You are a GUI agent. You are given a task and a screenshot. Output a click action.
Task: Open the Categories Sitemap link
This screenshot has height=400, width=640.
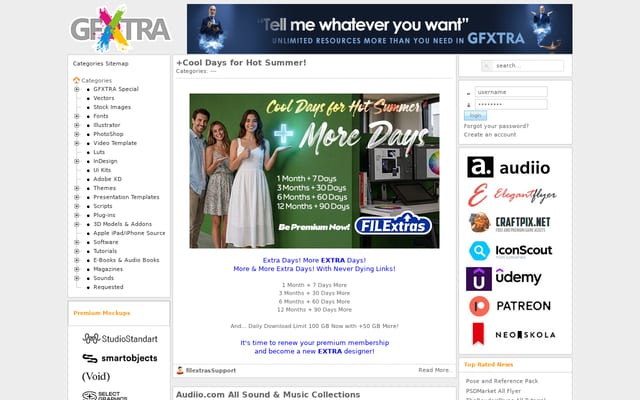coord(100,63)
